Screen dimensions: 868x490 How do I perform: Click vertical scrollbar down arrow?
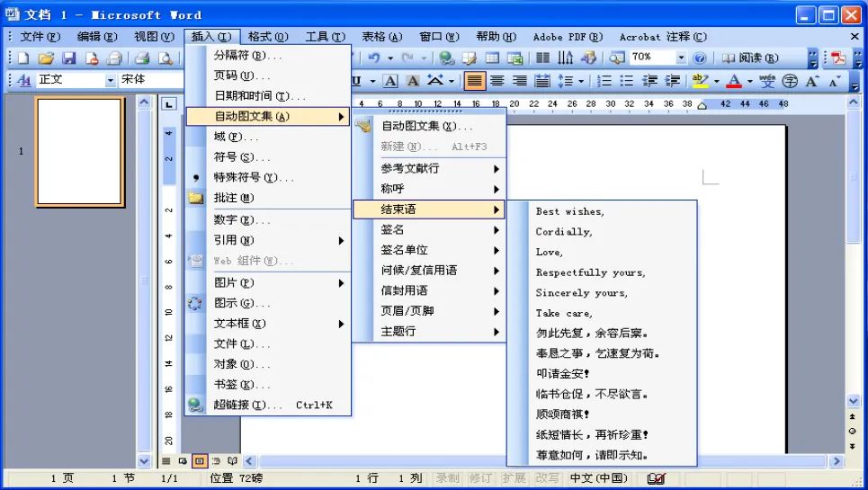click(853, 401)
